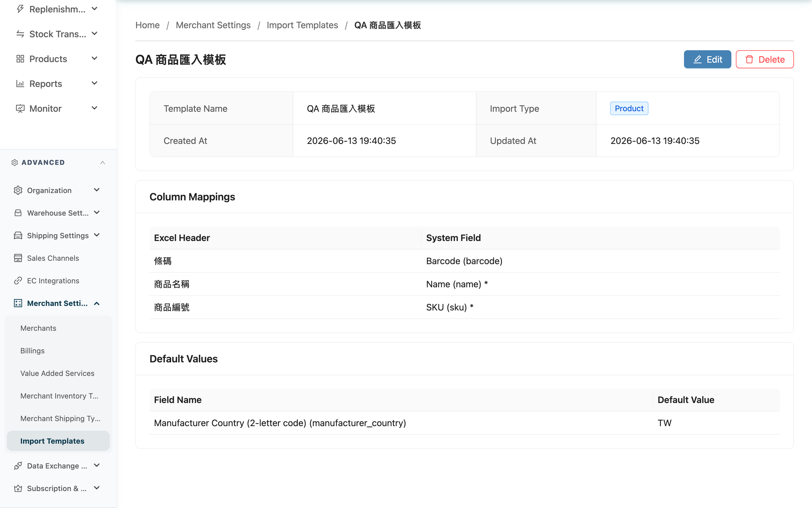Click the Delete button

click(x=765, y=60)
